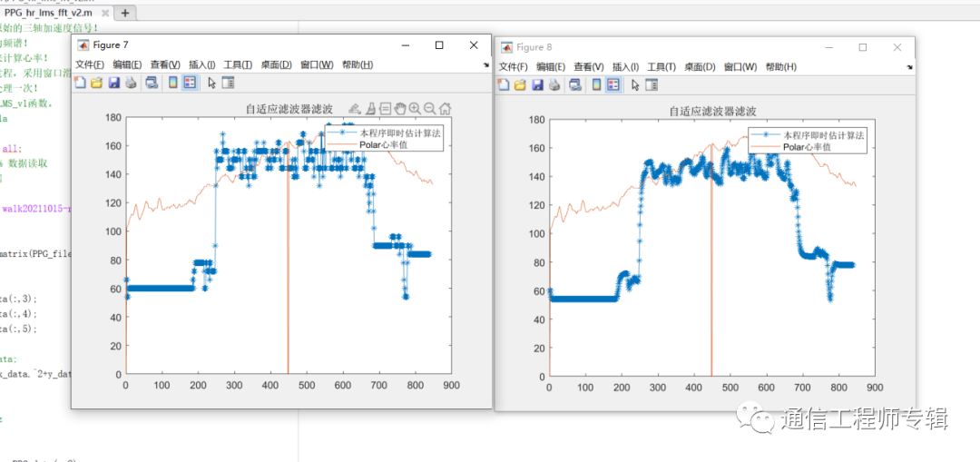Click Link Plot icon in Figure 8

coord(575,85)
